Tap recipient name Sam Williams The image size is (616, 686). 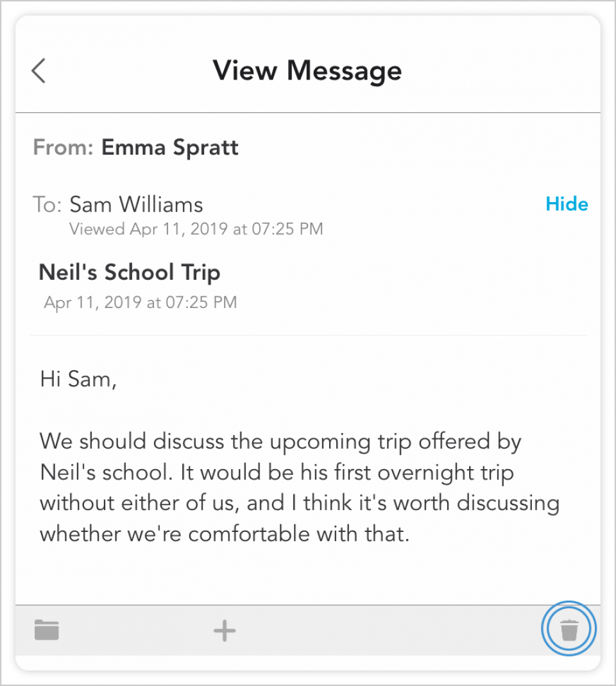click(136, 204)
